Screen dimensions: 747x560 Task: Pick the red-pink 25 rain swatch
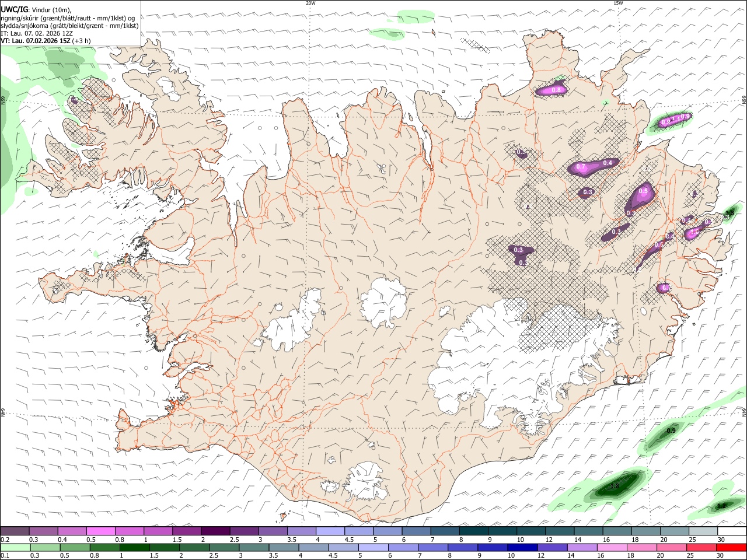(x=701, y=548)
